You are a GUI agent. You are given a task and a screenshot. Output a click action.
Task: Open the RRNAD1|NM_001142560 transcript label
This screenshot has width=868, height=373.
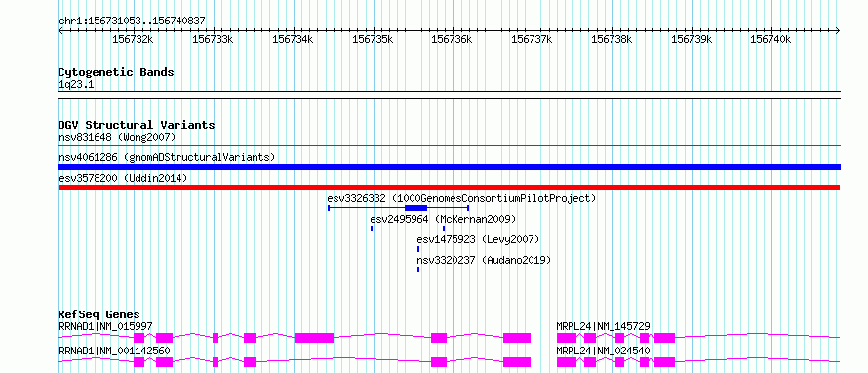pyautogui.click(x=114, y=351)
